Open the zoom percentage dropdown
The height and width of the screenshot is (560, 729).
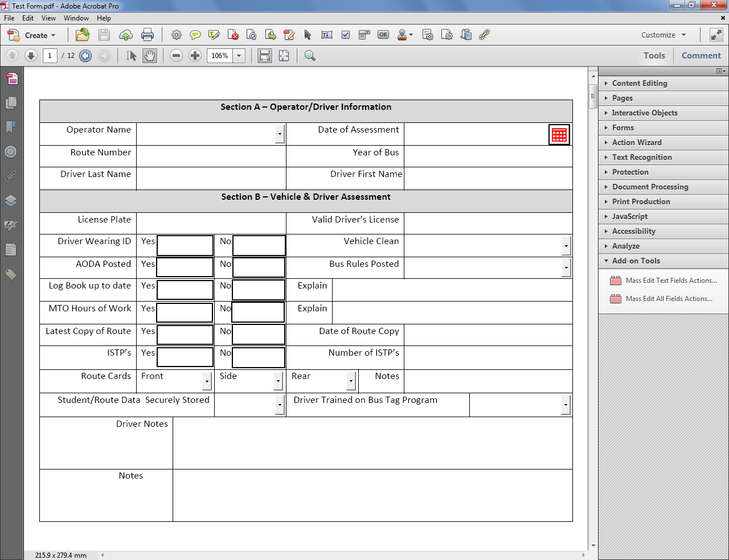[239, 55]
